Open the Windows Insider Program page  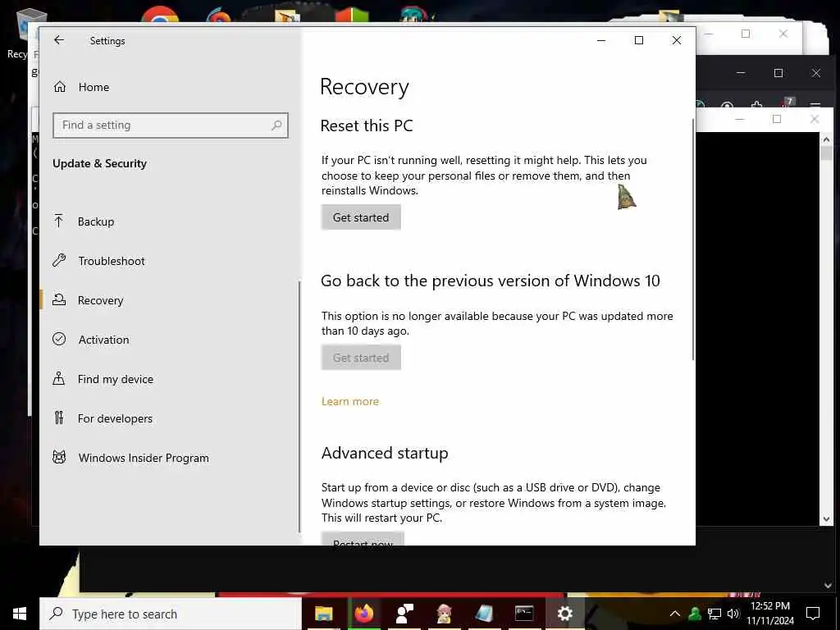(x=144, y=458)
